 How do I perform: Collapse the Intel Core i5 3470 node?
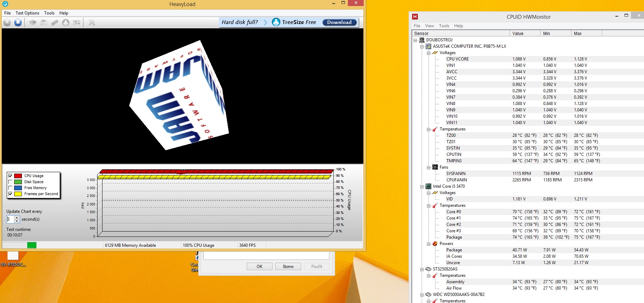(x=422, y=187)
